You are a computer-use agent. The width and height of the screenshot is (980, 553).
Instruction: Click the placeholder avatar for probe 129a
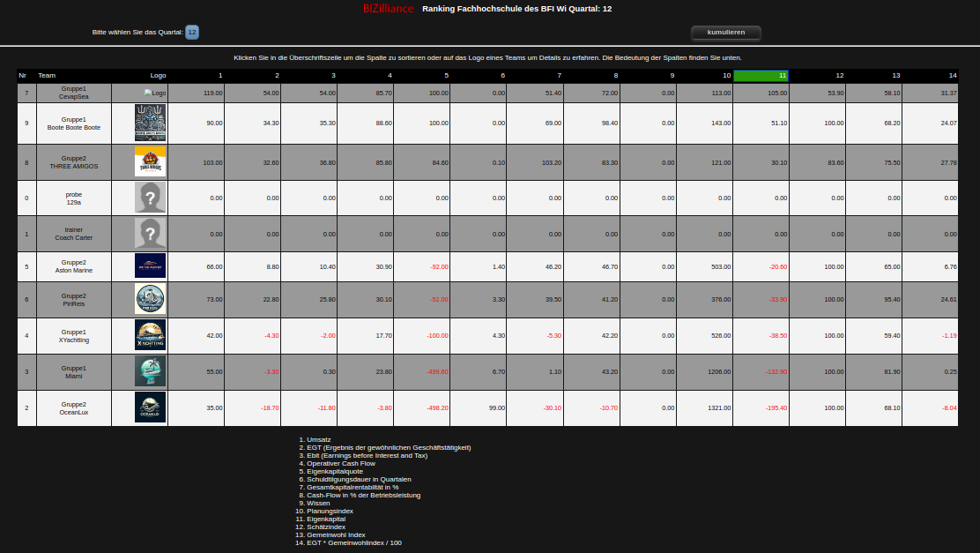pos(150,197)
